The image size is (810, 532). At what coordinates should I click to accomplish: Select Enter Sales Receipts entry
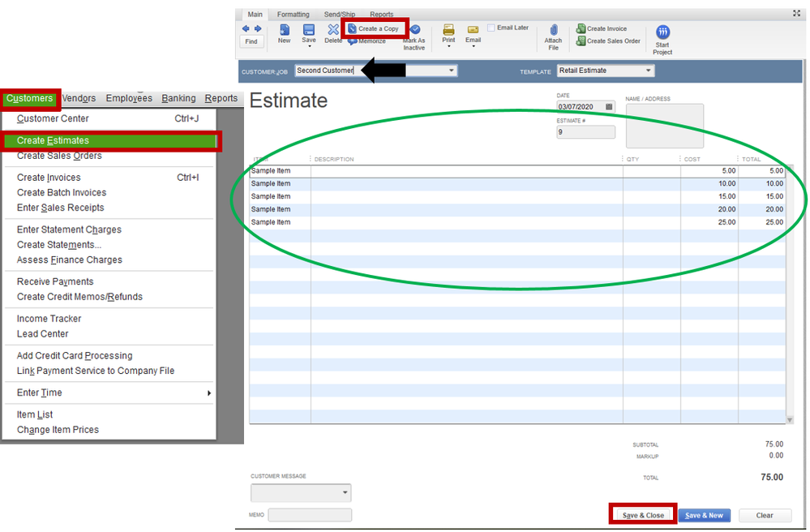pyautogui.click(x=109, y=208)
